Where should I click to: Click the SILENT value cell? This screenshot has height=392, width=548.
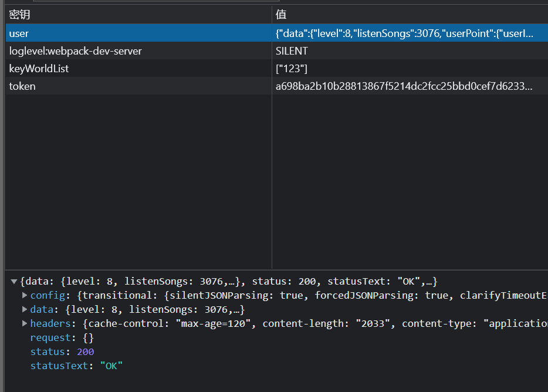pos(410,51)
